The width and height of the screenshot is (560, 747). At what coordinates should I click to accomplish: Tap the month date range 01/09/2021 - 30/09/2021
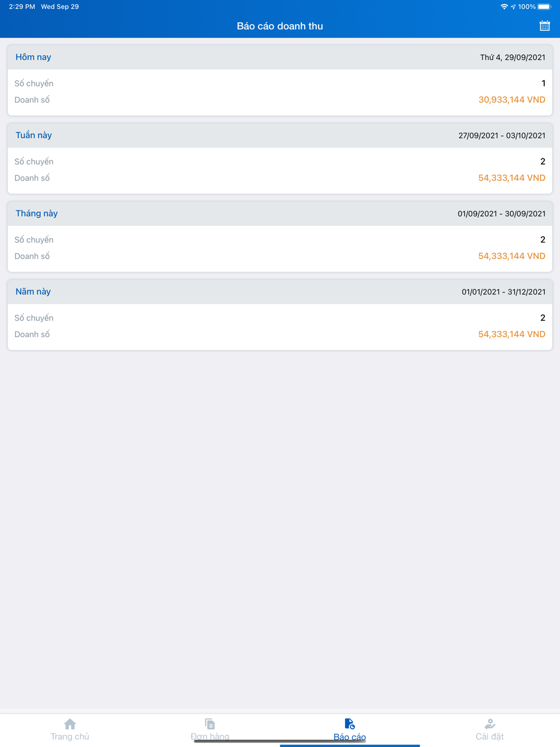pyautogui.click(x=501, y=214)
